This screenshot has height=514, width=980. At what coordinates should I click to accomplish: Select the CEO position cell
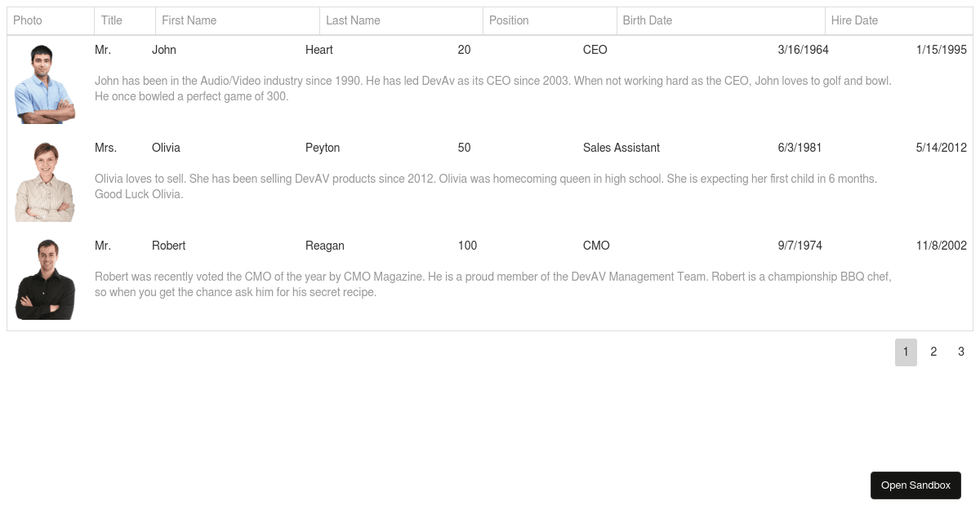(x=595, y=50)
